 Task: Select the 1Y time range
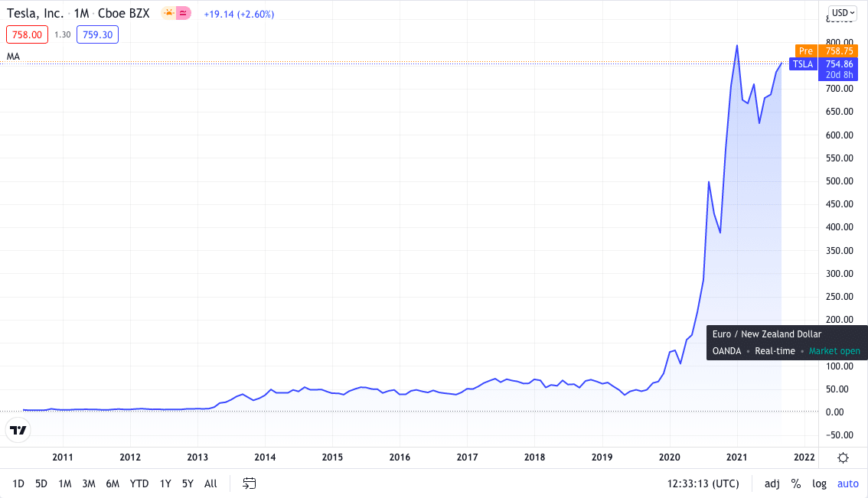click(165, 483)
